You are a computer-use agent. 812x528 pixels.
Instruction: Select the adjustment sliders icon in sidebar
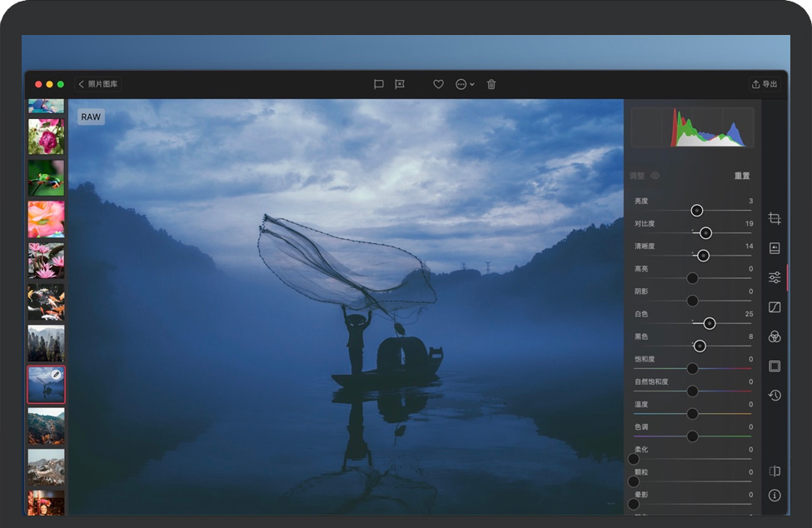(775, 277)
